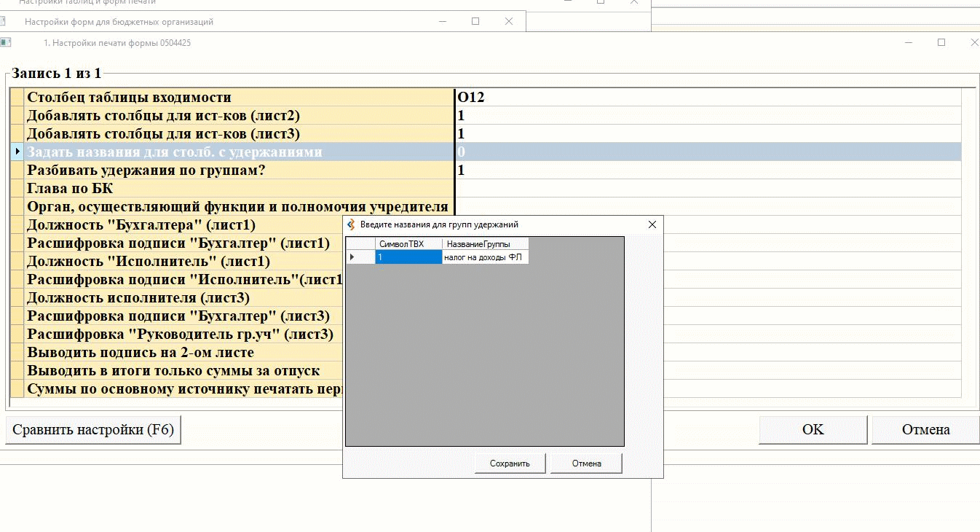
Task: Close the 'Настройки печати формы 0504425' window
Action: pos(973,43)
